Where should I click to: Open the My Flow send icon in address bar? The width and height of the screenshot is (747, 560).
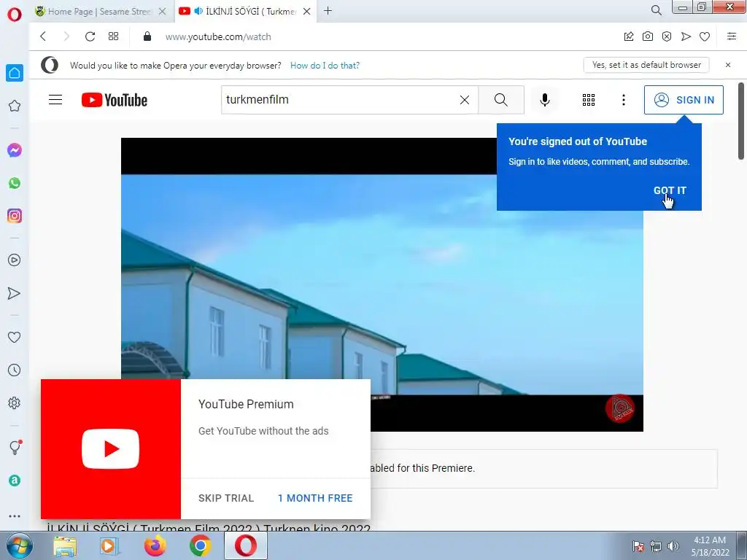(x=686, y=36)
